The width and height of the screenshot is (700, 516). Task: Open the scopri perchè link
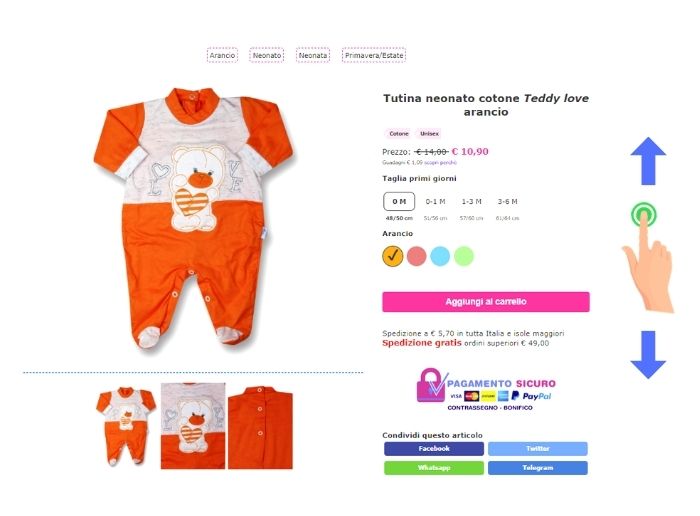[x=440, y=162]
